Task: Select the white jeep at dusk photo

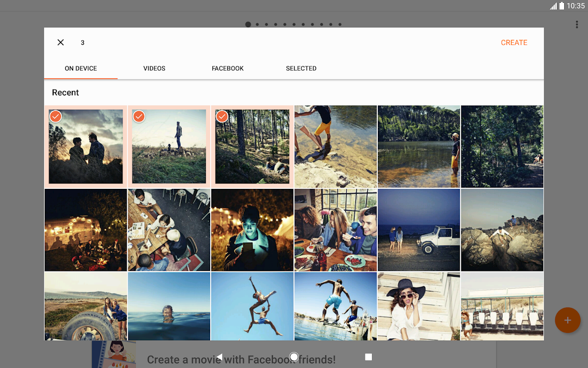Action: click(419, 230)
